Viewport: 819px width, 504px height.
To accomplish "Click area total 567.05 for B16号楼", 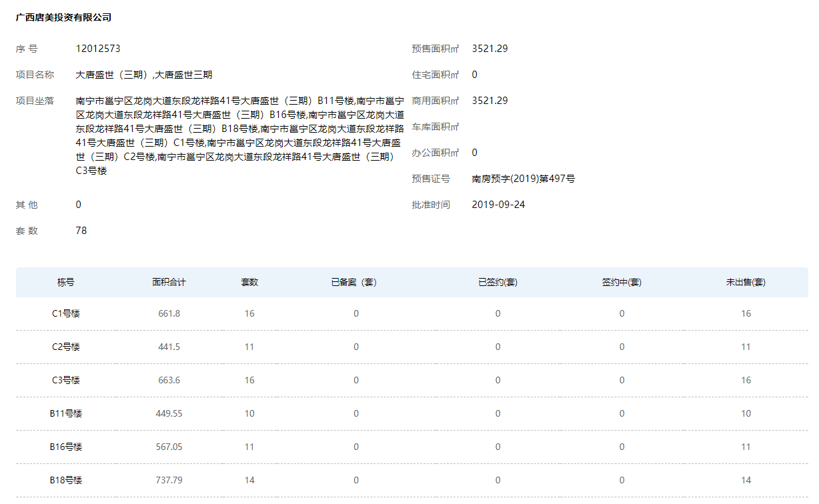I will click(169, 447).
